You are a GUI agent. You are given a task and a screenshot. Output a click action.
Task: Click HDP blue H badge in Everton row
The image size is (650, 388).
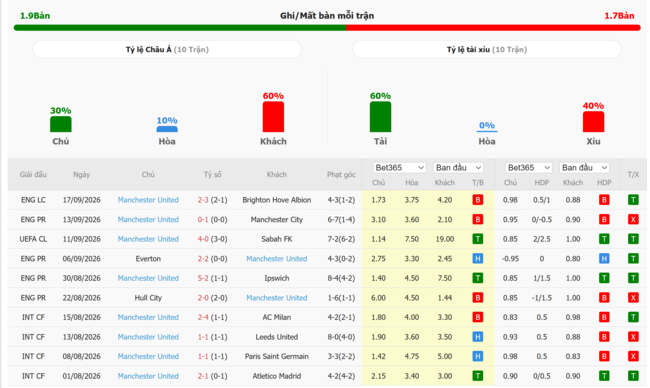coord(604,259)
